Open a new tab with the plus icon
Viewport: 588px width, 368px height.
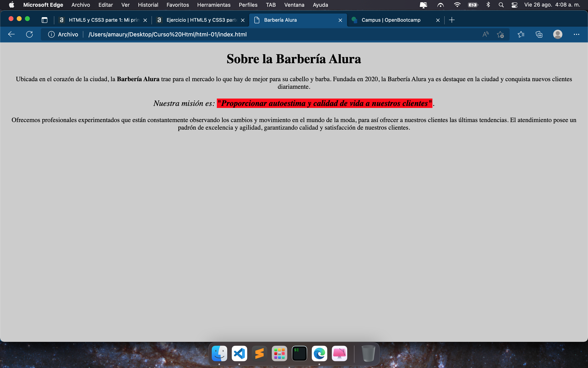tap(452, 20)
